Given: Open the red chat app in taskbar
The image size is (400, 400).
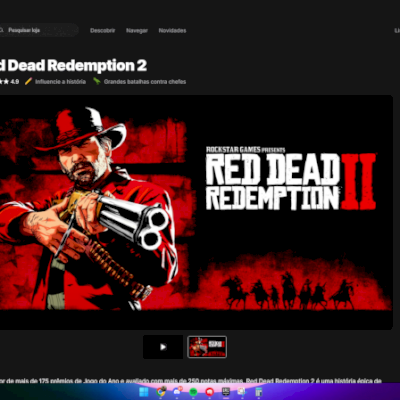Looking at the screenshot, I should point(210,392).
